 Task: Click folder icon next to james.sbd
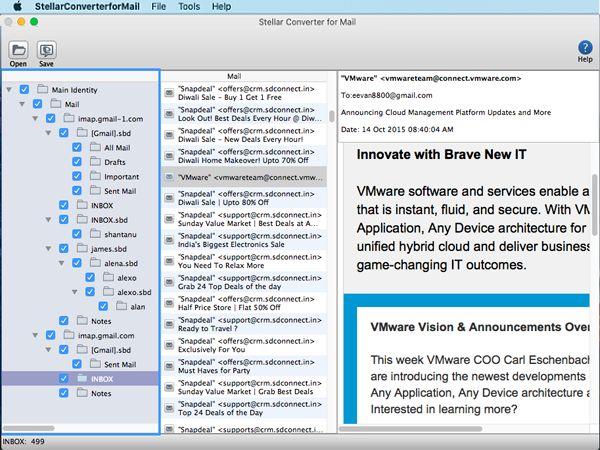[82, 248]
